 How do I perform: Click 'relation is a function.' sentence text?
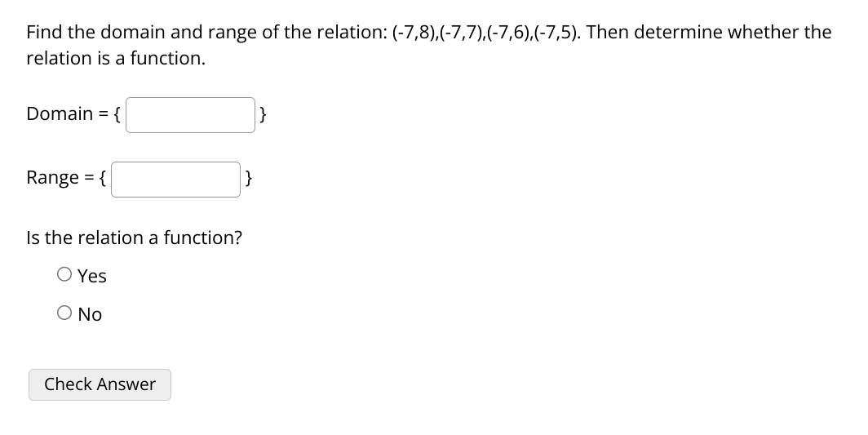click(116, 58)
